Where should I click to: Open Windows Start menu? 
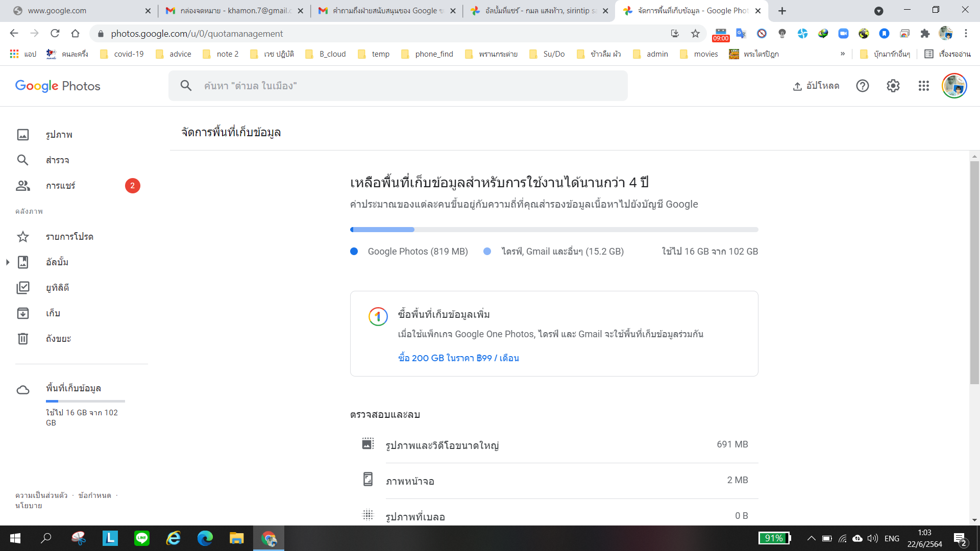pyautogui.click(x=15, y=538)
